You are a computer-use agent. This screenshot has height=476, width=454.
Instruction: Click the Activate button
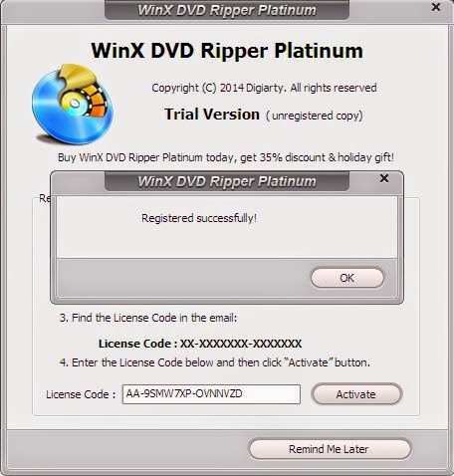click(x=356, y=394)
